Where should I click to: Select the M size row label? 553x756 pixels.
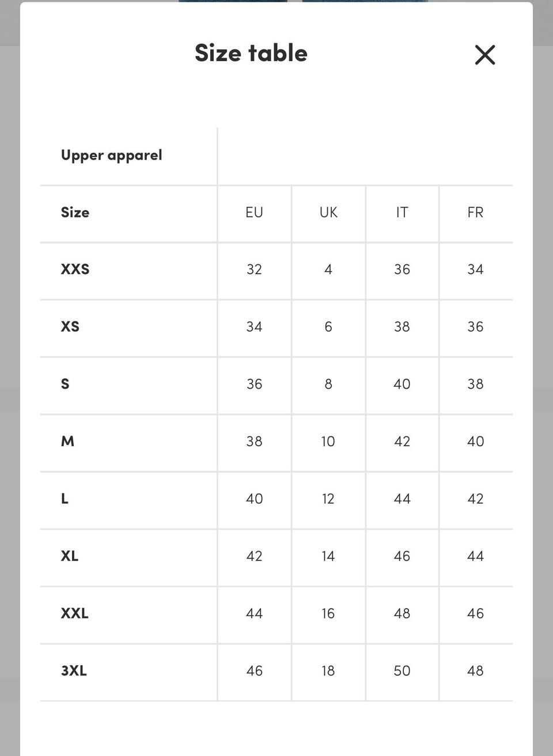click(x=67, y=441)
